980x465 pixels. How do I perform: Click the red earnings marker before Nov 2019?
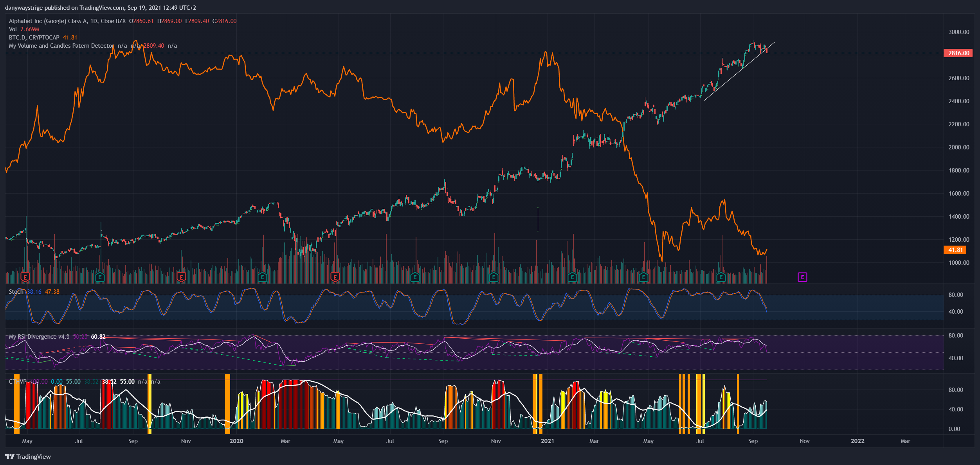[181, 277]
